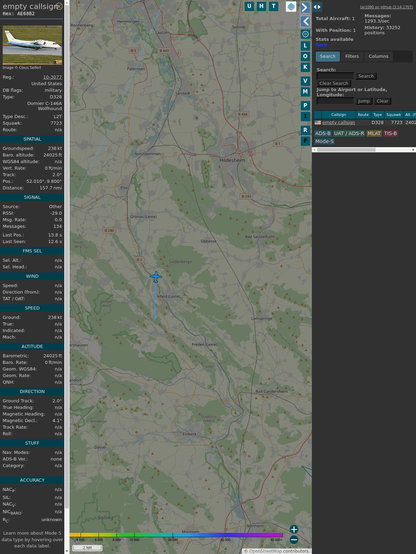
Task: Zoom out the map with minus button
Action: click(294, 540)
